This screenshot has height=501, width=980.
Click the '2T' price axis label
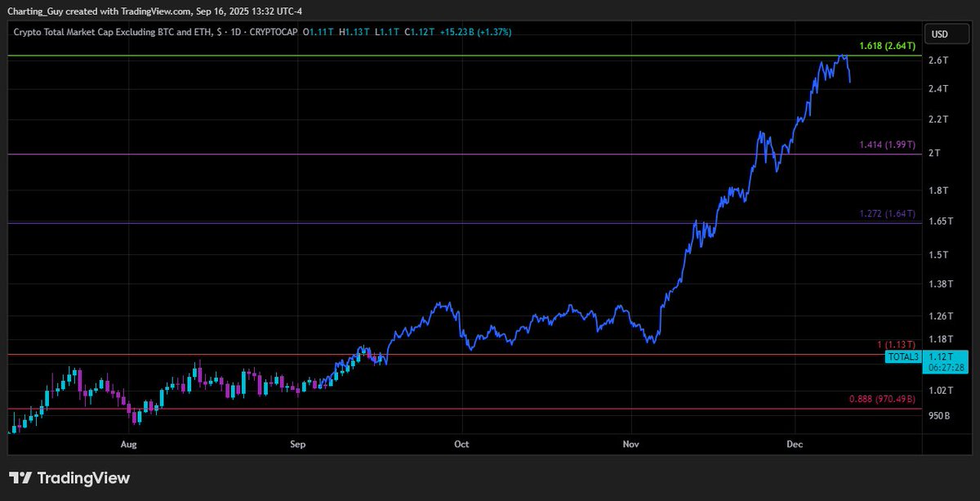[934, 154]
